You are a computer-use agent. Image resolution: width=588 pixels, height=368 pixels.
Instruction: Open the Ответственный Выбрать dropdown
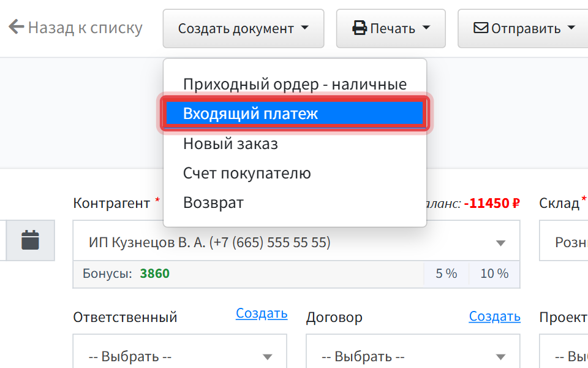point(180,354)
